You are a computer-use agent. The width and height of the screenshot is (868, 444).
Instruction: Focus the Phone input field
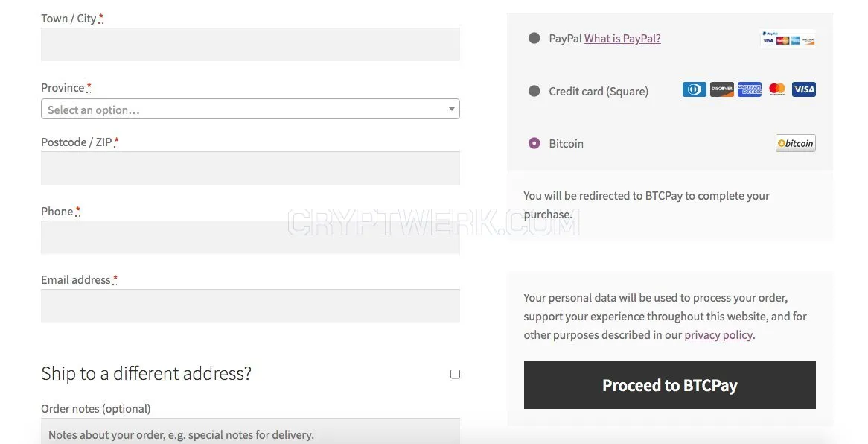pos(250,237)
